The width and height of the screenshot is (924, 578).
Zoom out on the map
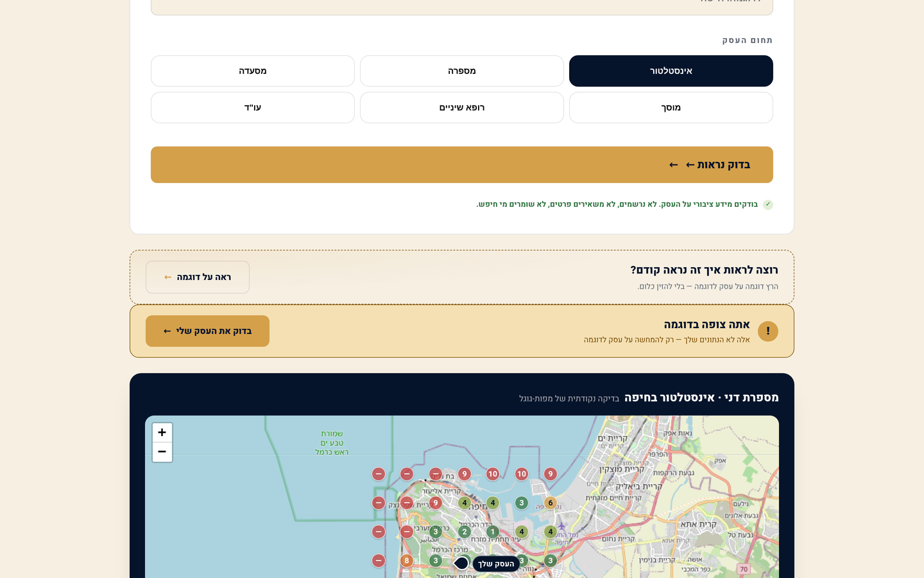tap(162, 452)
